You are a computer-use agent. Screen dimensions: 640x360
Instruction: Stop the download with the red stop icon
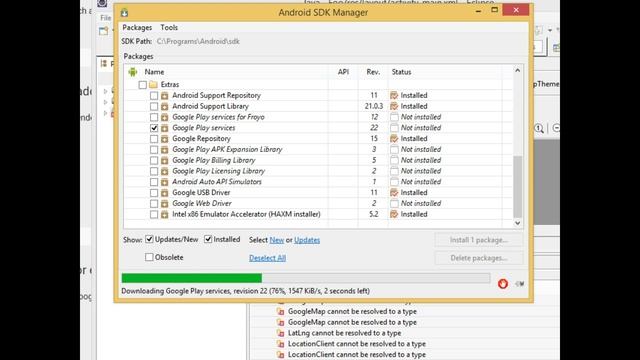point(503,283)
